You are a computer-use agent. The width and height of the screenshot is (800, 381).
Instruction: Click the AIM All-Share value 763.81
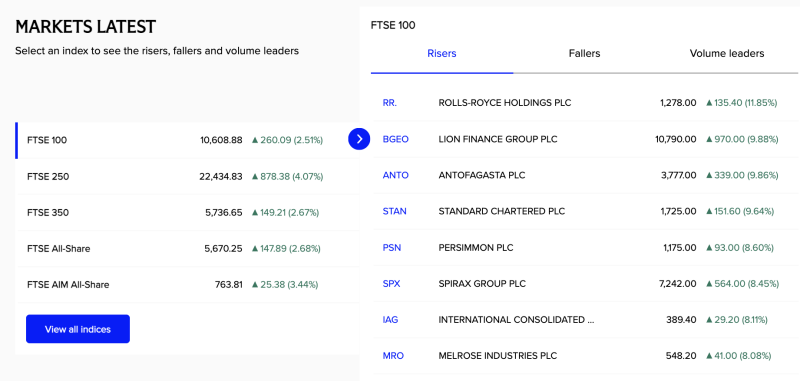[229, 285]
